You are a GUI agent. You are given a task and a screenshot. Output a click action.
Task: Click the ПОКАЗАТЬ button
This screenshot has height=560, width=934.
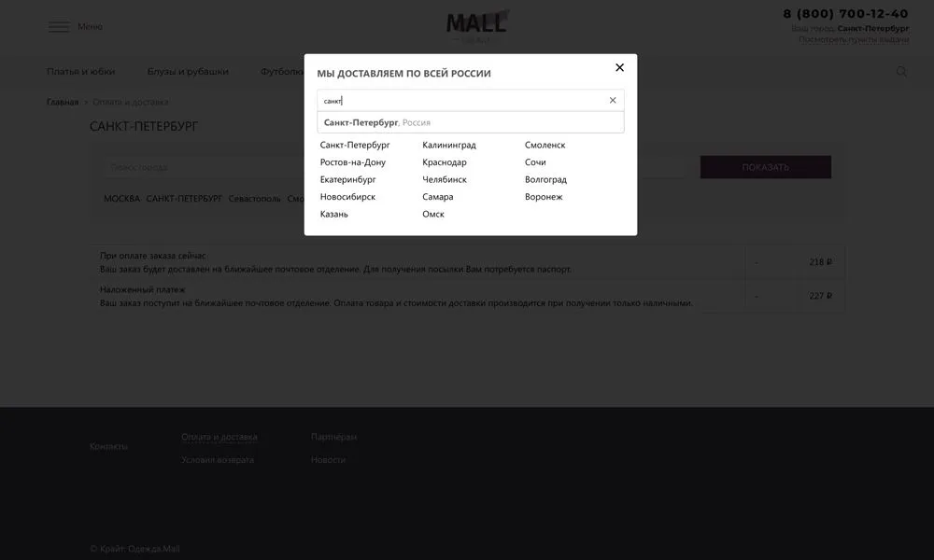[x=766, y=166]
